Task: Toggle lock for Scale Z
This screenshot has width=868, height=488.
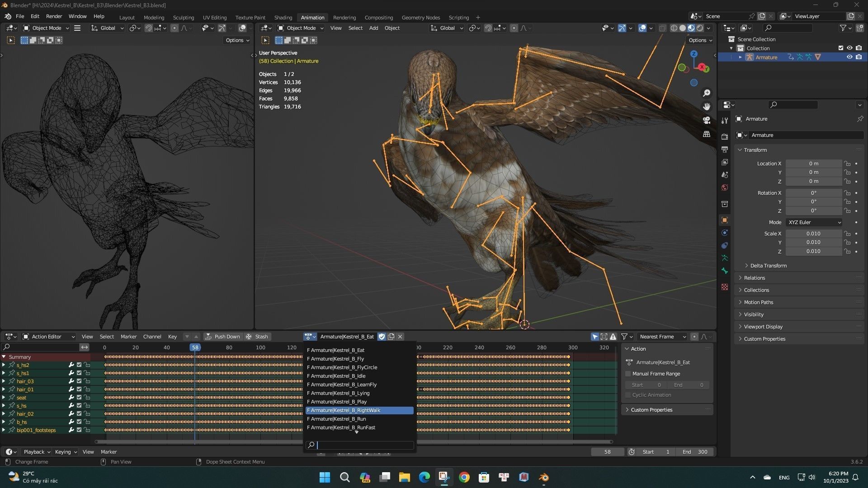Action: [x=848, y=251]
